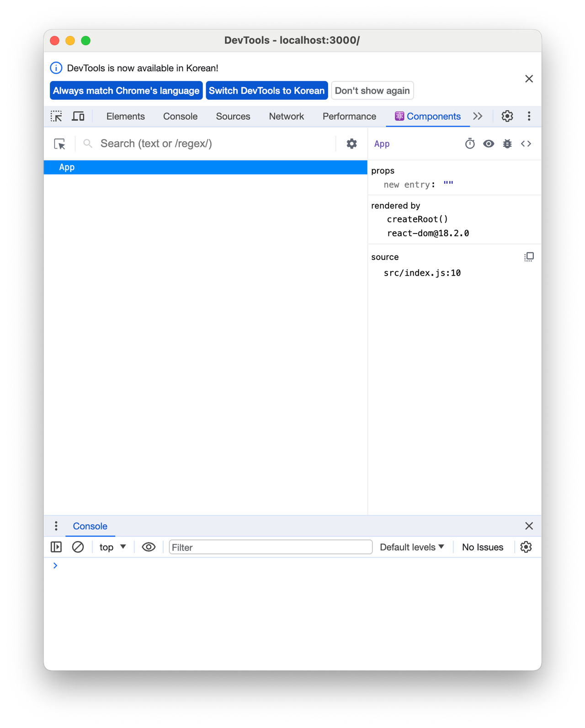Click inspect matching DOM element eye icon
The image size is (585, 728).
coord(489,143)
